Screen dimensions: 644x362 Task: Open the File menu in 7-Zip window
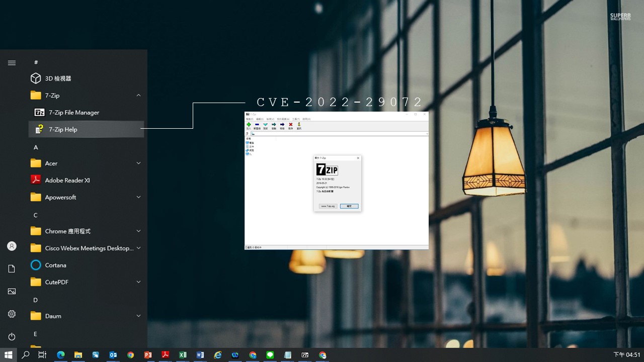pos(250,119)
